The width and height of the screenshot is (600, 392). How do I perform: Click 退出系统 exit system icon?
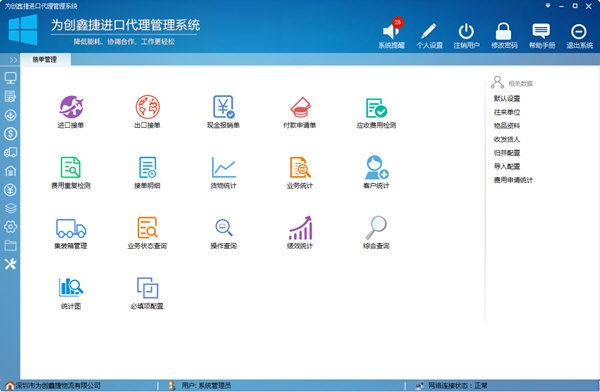[x=579, y=31]
